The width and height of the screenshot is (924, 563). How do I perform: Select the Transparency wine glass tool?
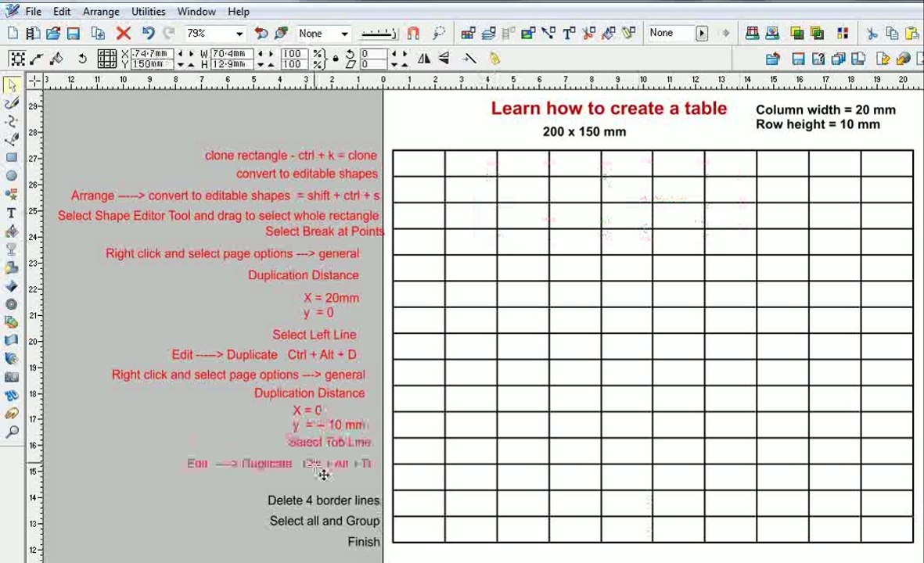pos(11,249)
